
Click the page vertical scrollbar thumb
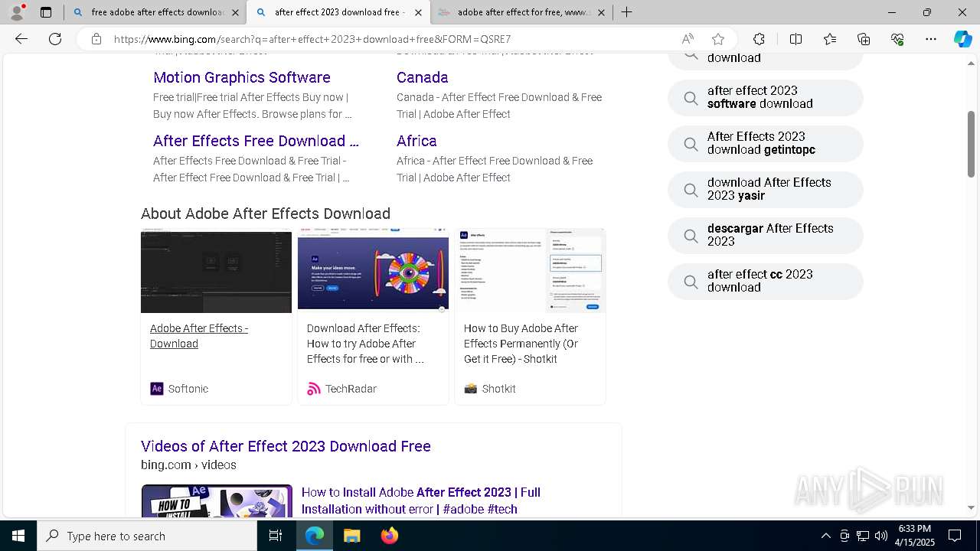click(971, 145)
